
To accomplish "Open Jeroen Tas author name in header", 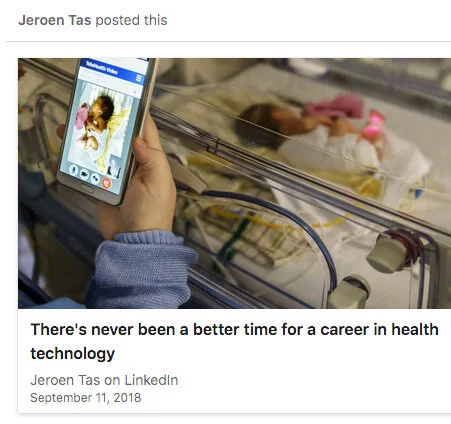I will (55, 20).
